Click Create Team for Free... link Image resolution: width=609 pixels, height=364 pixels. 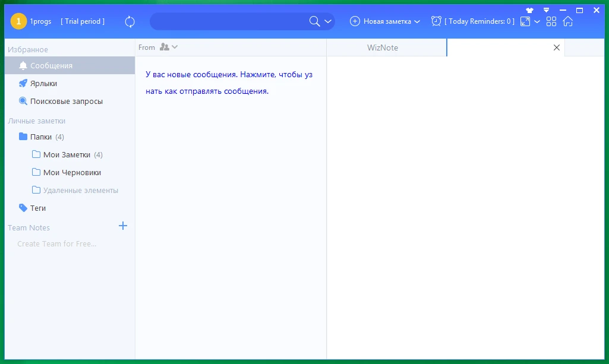click(56, 243)
